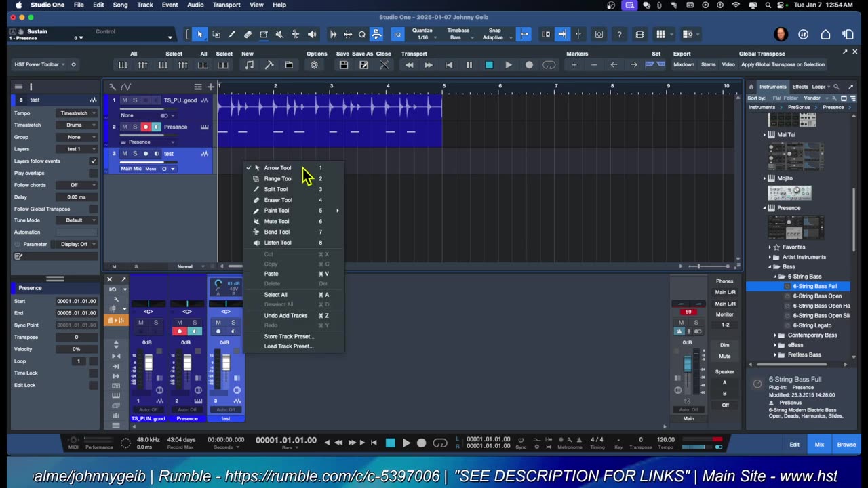Screen dimensions: 868x488
Task: Switch to the Effects browser tab
Action: 800,87
